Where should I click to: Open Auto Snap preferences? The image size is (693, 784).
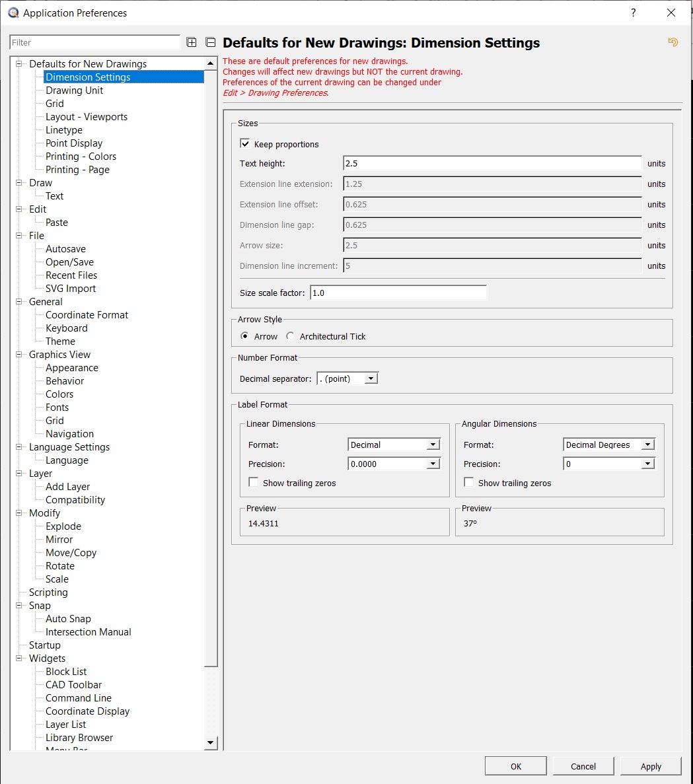tap(69, 619)
